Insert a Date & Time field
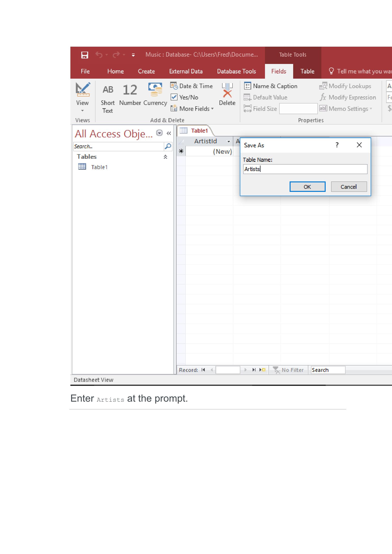392x554 pixels. click(x=192, y=86)
